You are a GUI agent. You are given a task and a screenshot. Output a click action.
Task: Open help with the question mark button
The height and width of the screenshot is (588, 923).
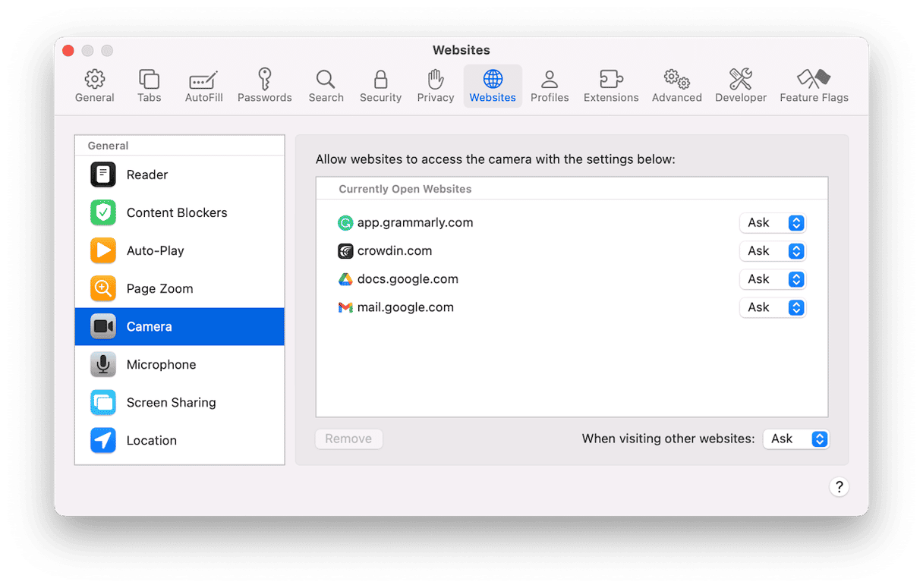coord(839,487)
